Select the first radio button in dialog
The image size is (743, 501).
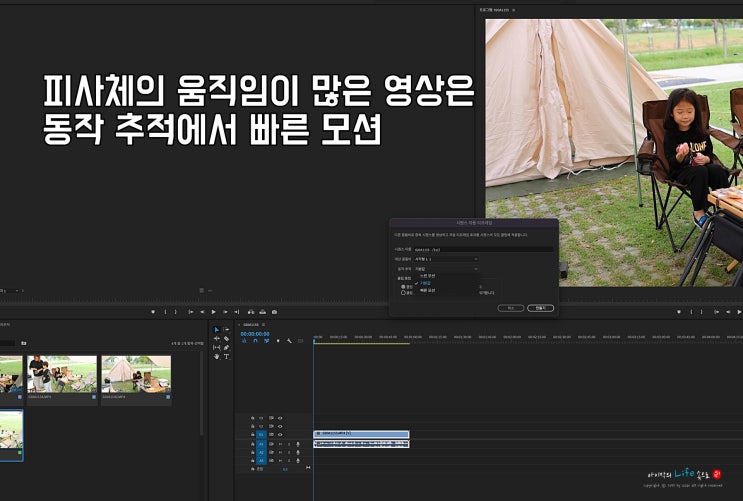[x=403, y=285]
